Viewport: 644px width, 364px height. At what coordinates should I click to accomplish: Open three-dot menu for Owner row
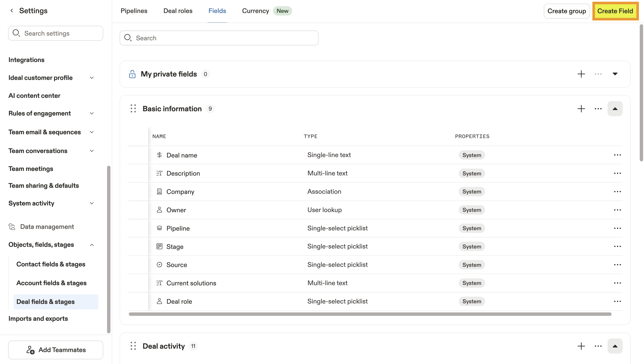617,210
